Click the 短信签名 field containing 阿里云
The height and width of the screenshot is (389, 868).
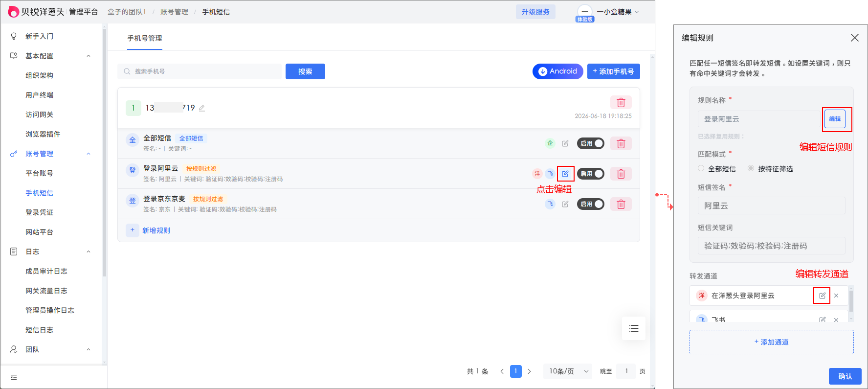tap(772, 206)
